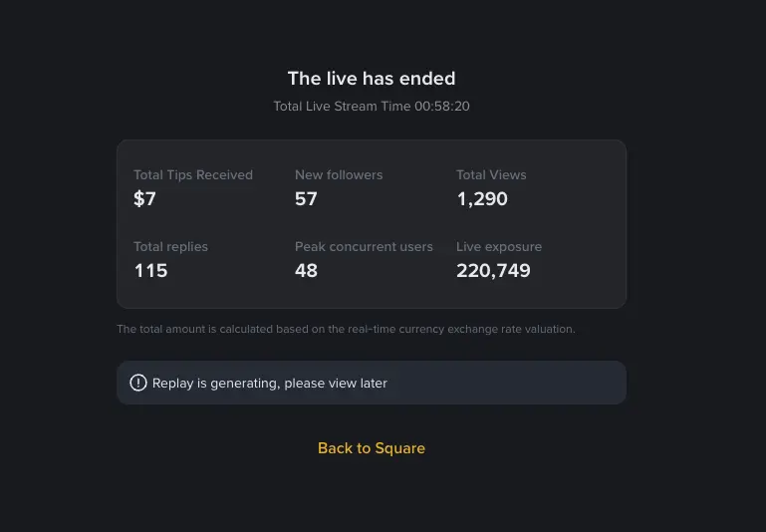The image size is (766, 532).
Task: Click the 220,749 exposure value
Action: coord(493,271)
